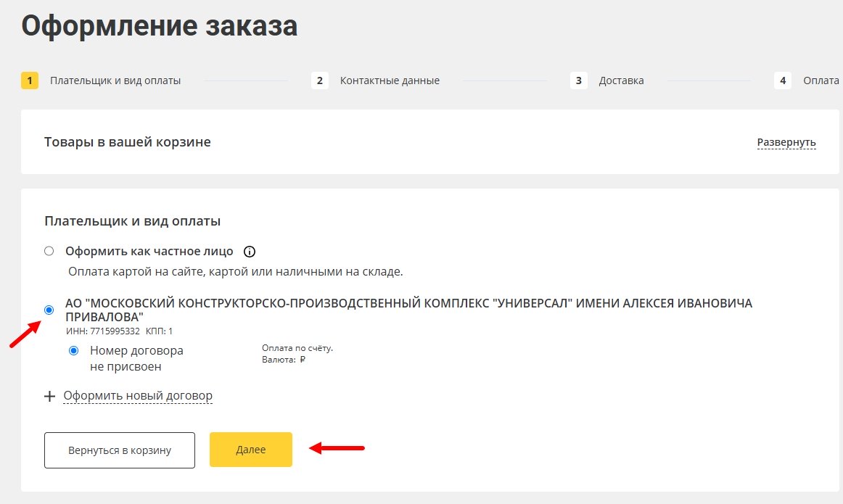Open step 1 Плательщик и вид оплаты

tap(101, 80)
